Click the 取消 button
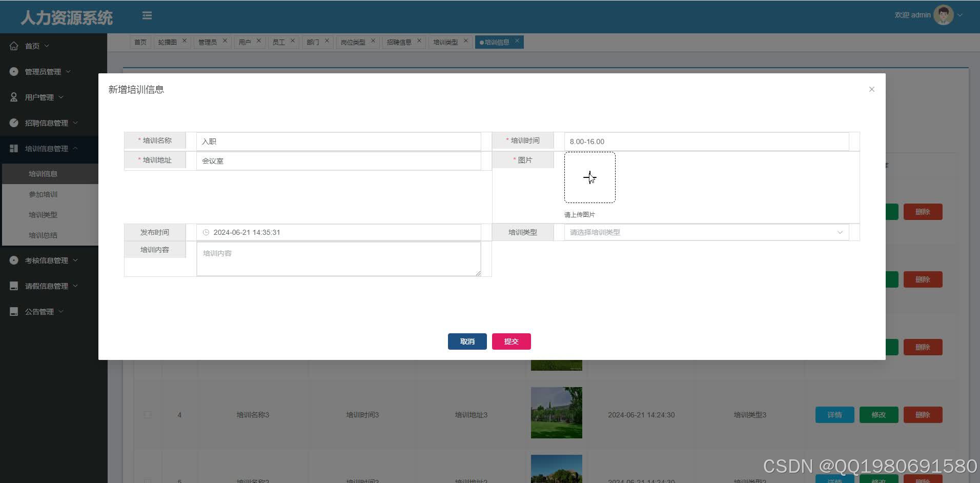 click(467, 341)
